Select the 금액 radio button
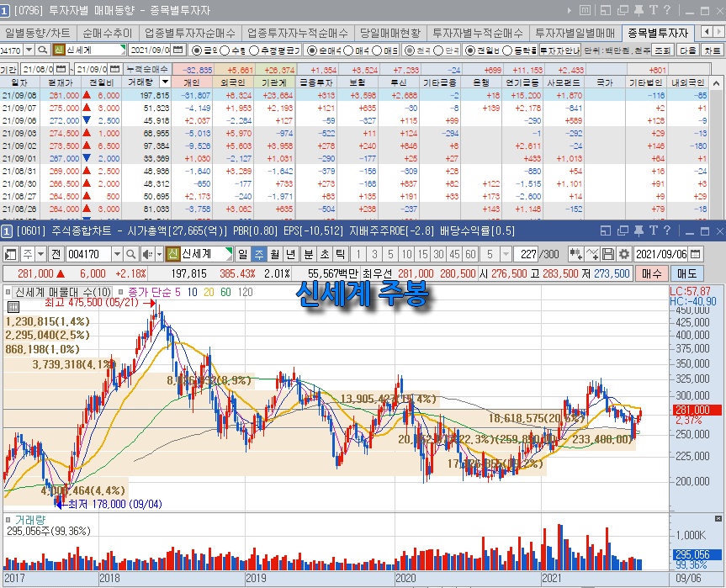This screenshot has height=588, width=726. pyautogui.click(x=197, y=50)
